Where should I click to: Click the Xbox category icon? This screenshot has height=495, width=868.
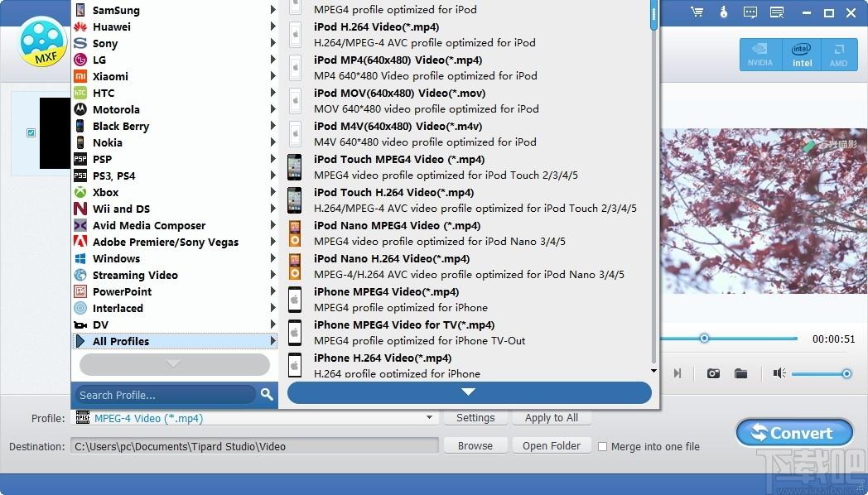coord(80,193)
